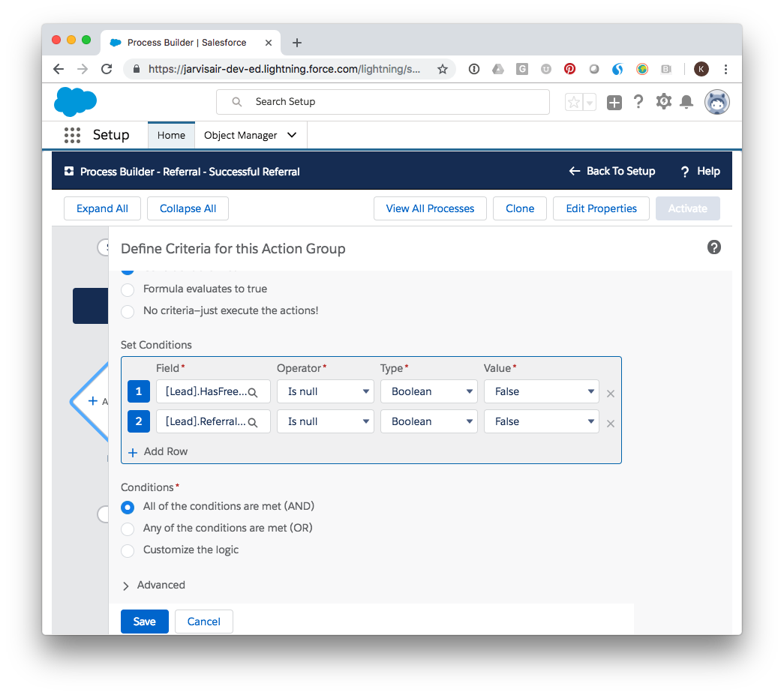Click the site lock icon in address bar
Image resolution: width=784 pixels, height=695 pixels.
pos(136,69)
